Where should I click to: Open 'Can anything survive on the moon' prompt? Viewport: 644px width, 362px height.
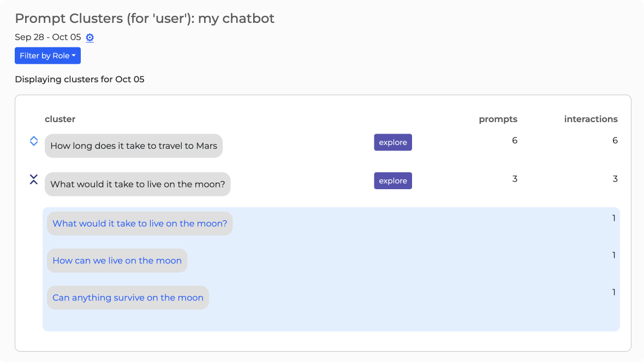[128, 298]
